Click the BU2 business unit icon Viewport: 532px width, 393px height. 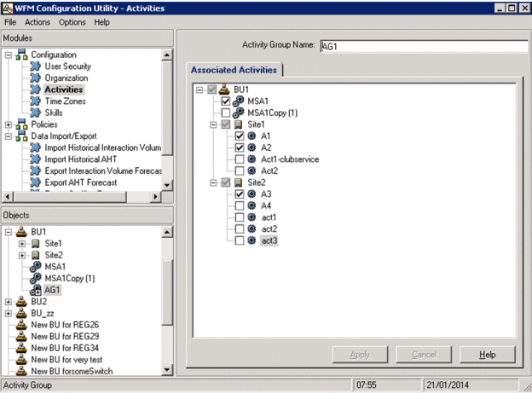click(x=22, y=302)
